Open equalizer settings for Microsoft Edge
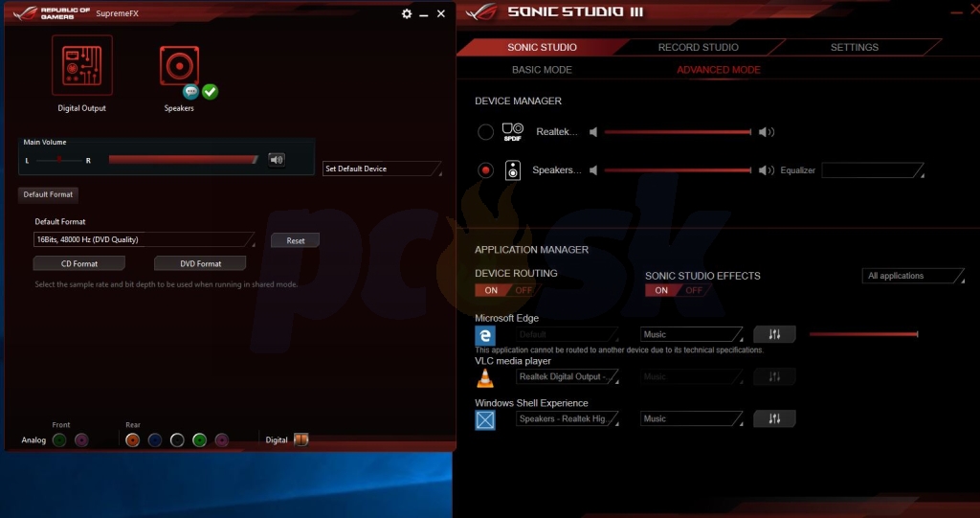 click(x=774, y=334)
